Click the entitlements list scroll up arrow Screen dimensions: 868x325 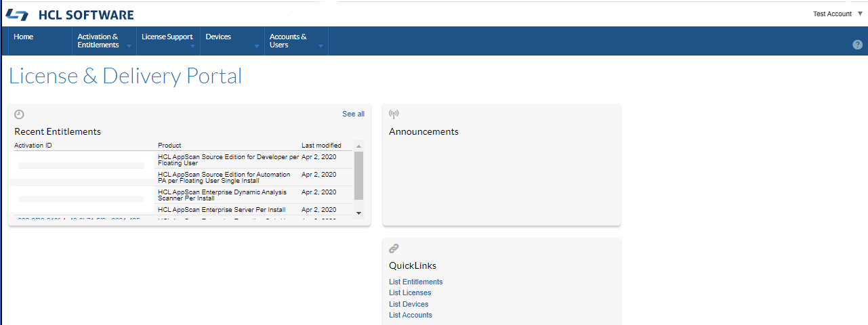point(359,146)
